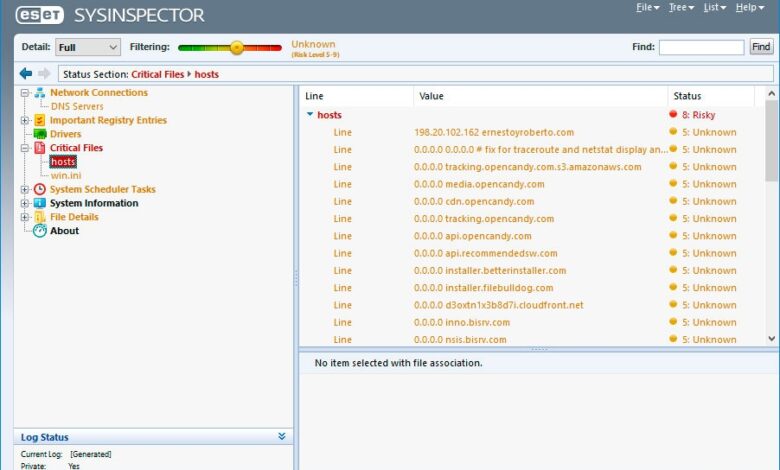Open the Tree menu
This screenshot has height=470, width=780.
point(681,7)
